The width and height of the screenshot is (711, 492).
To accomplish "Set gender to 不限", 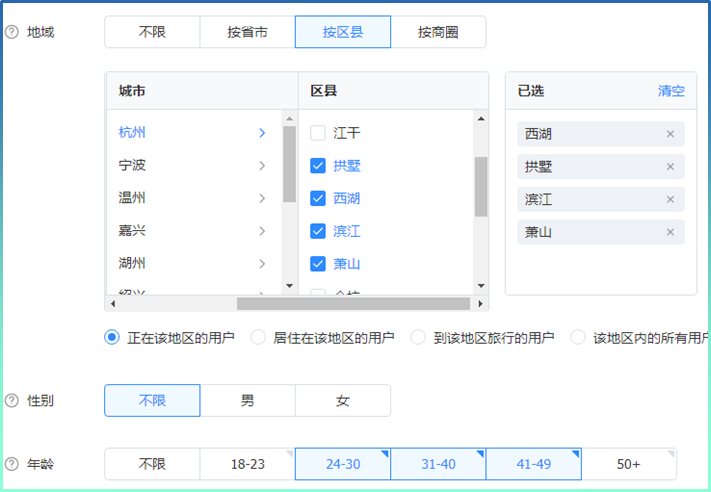I will tap(152, 400).
